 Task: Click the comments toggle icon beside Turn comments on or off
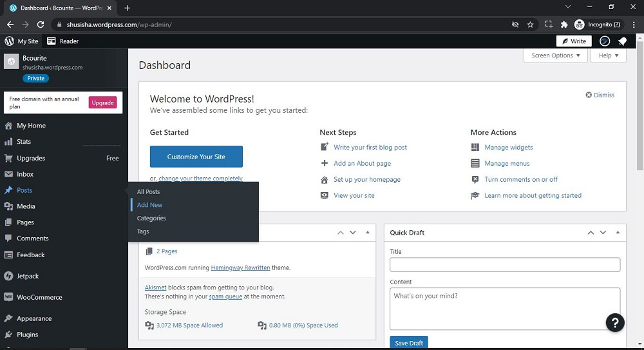tap(475, 179)
